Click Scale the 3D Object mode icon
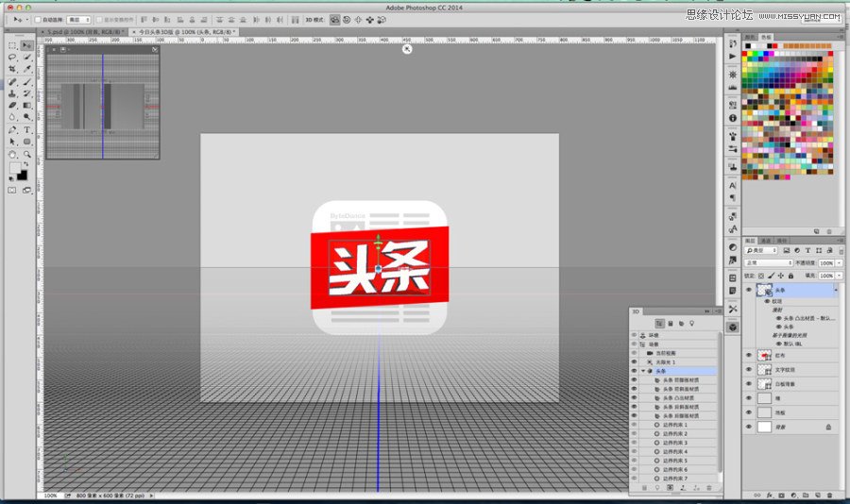 (382, 20)
